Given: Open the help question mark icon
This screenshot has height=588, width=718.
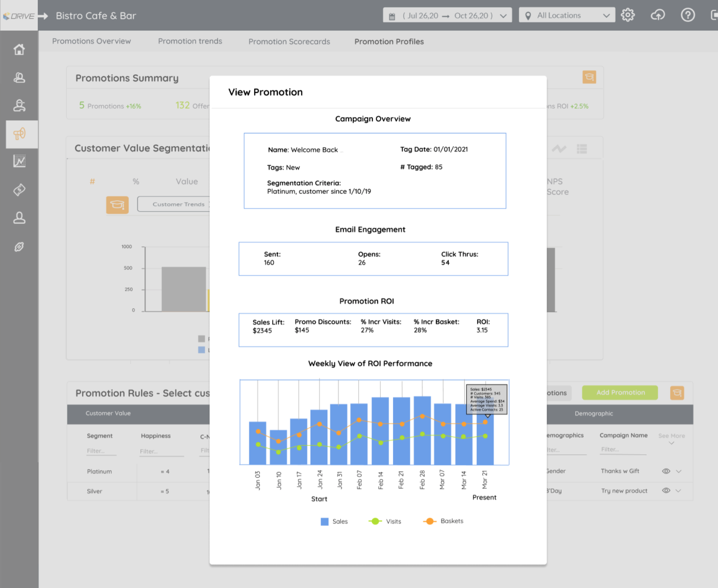Looking at the screenshot, I should tap(687, 15).
